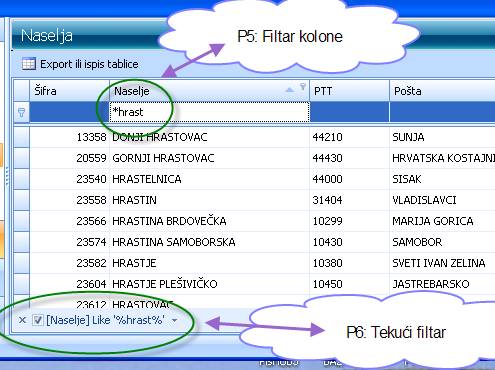Click the code cell 23558
495x370 pixels.
pos(70,200)
